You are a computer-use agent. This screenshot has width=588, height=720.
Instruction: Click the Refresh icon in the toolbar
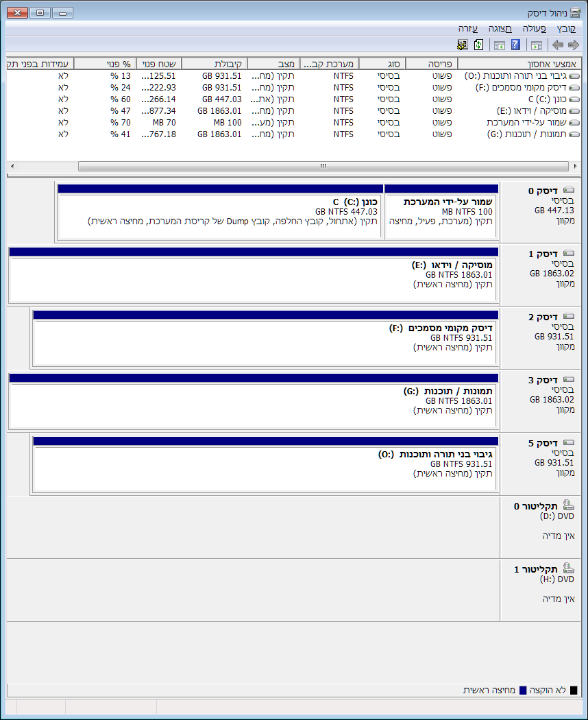coord(478,44)
